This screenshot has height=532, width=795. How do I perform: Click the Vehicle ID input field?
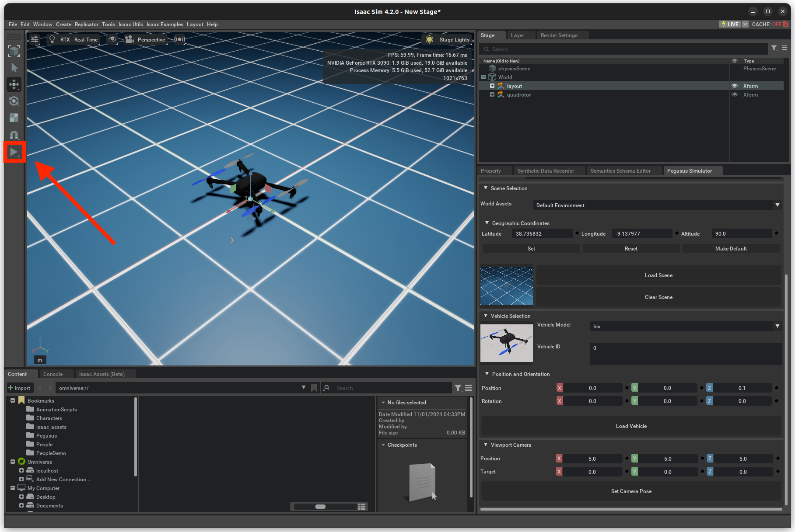point(686,354)
